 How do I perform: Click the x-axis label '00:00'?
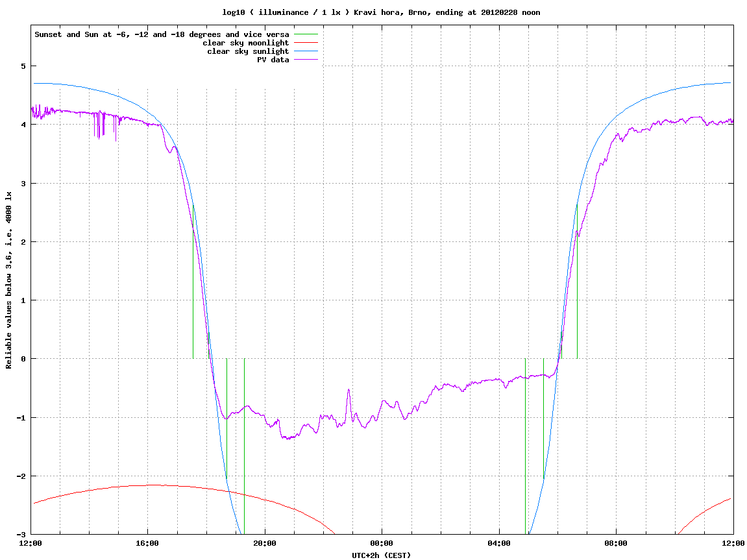tap(382, 543)
